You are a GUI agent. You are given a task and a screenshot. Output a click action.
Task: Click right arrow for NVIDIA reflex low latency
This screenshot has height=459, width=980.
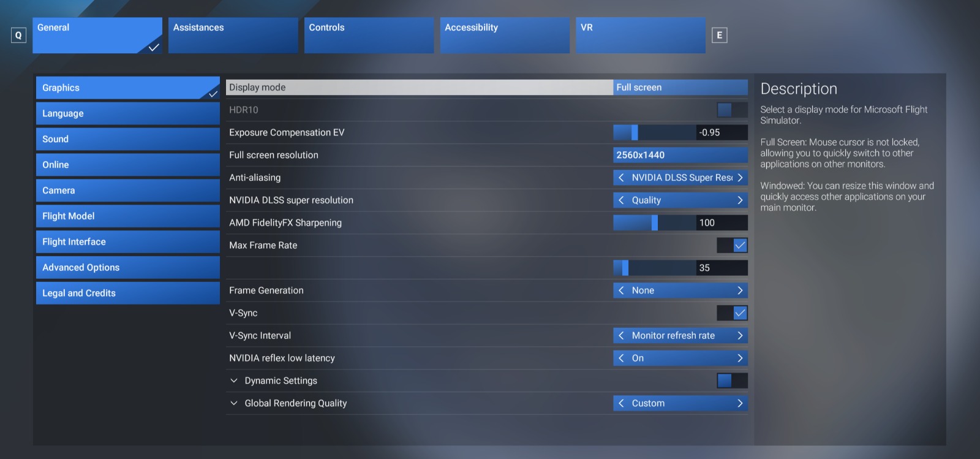click(740, 358)
